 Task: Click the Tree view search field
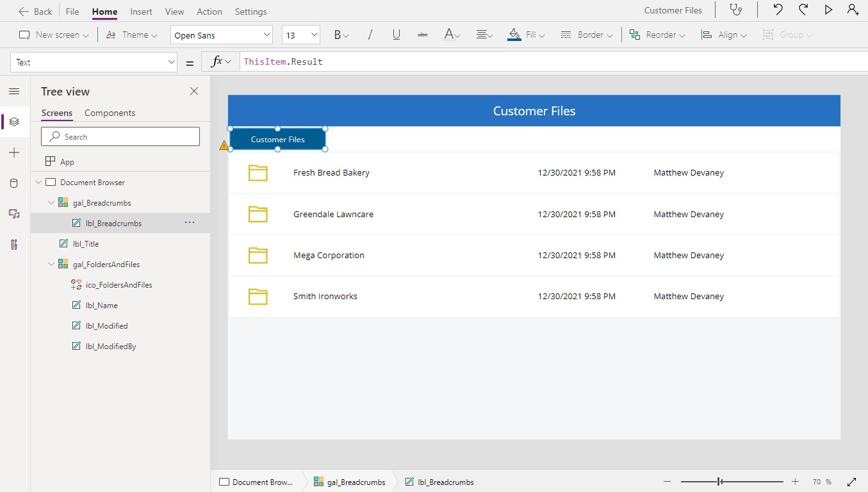click(x=120, y=136)
